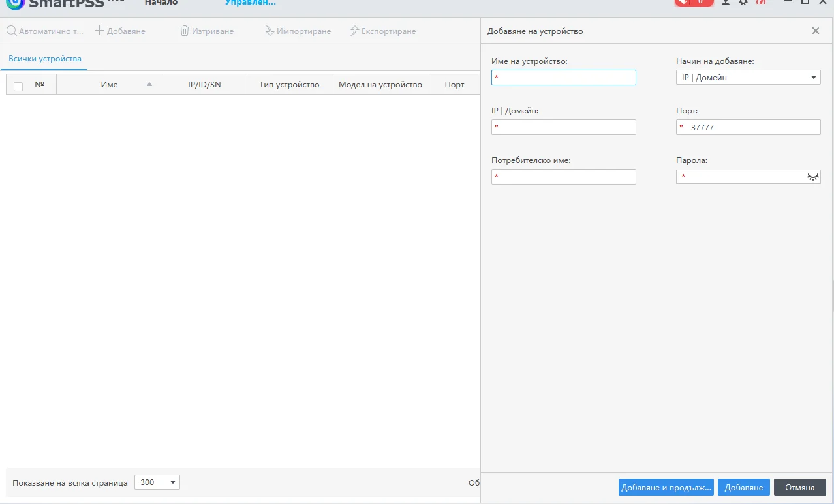Click the Добавяне и продълж... button

(666, 487)
